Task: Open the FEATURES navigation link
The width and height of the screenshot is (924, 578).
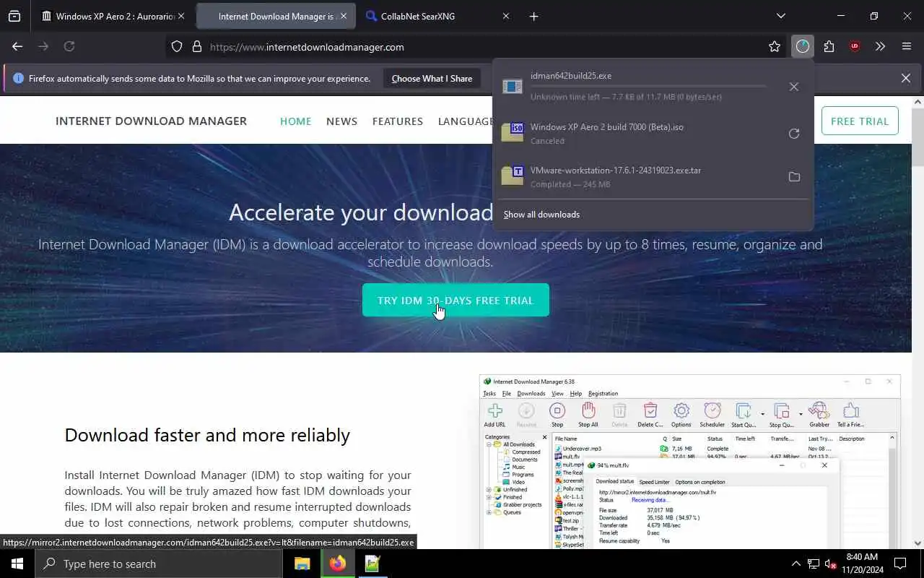Action: click(398, 121)
